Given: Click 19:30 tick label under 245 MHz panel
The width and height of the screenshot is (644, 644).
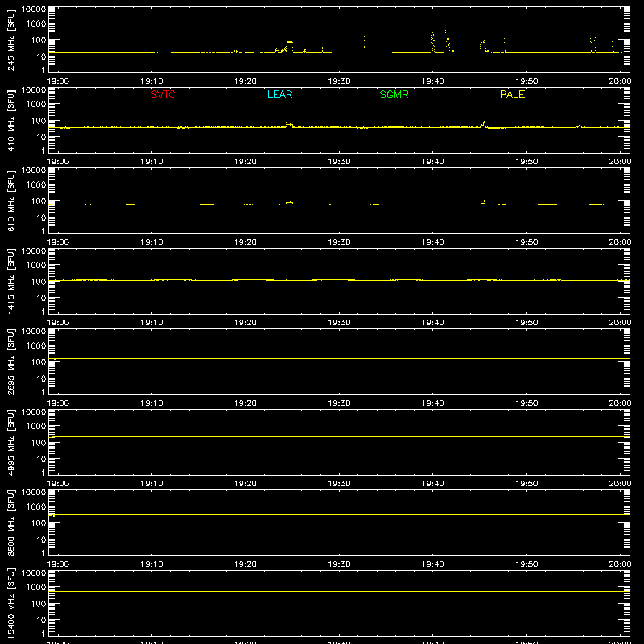Looking at the screenshot, I should click(x=339, y=81).
